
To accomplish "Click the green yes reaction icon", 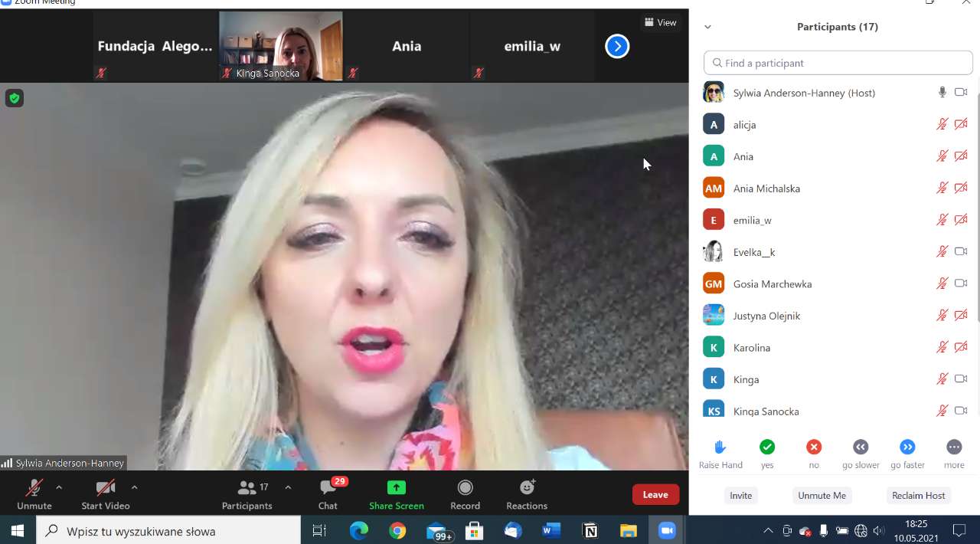I will tap(767, 447).
